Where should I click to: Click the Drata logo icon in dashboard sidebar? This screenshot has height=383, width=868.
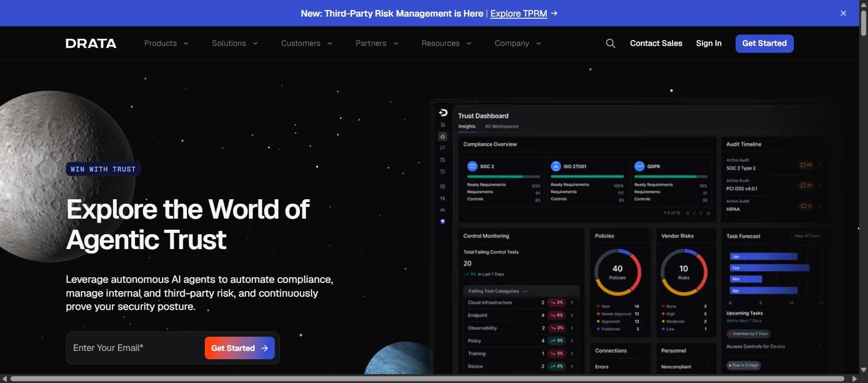443,112
